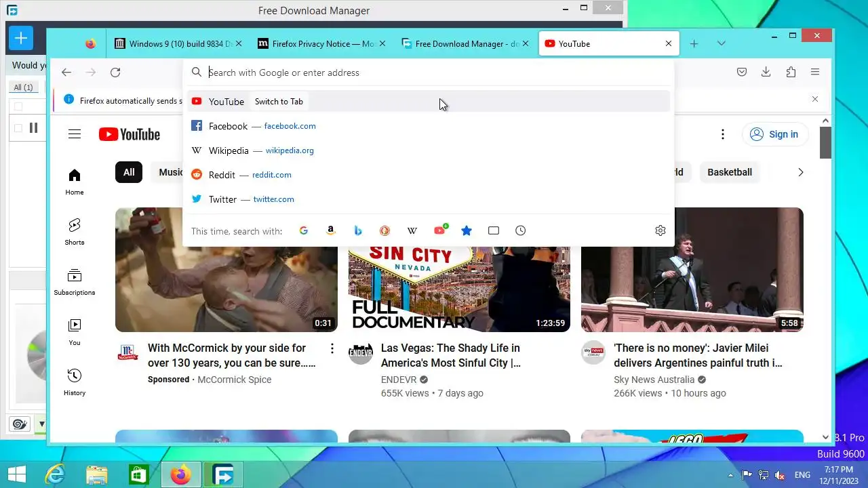Screen dimensions: 868x488
Task: Search this time with Amazon
Action: click(x=331, y=230)
